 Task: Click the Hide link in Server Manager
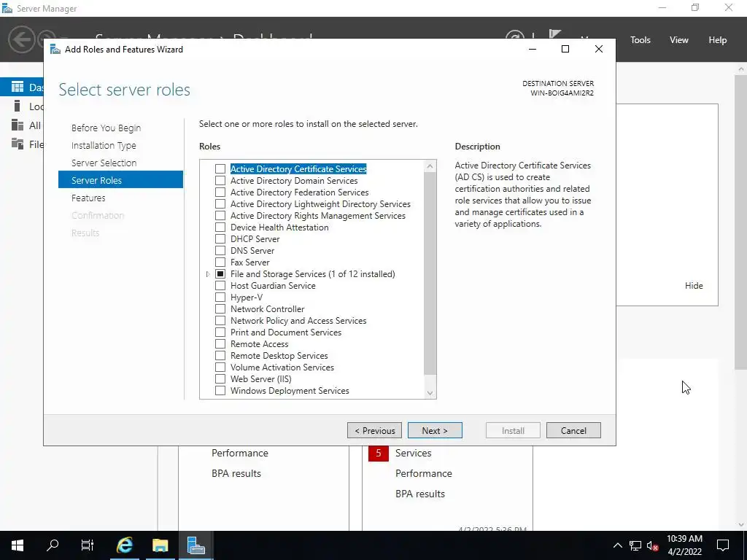[694, 286]
